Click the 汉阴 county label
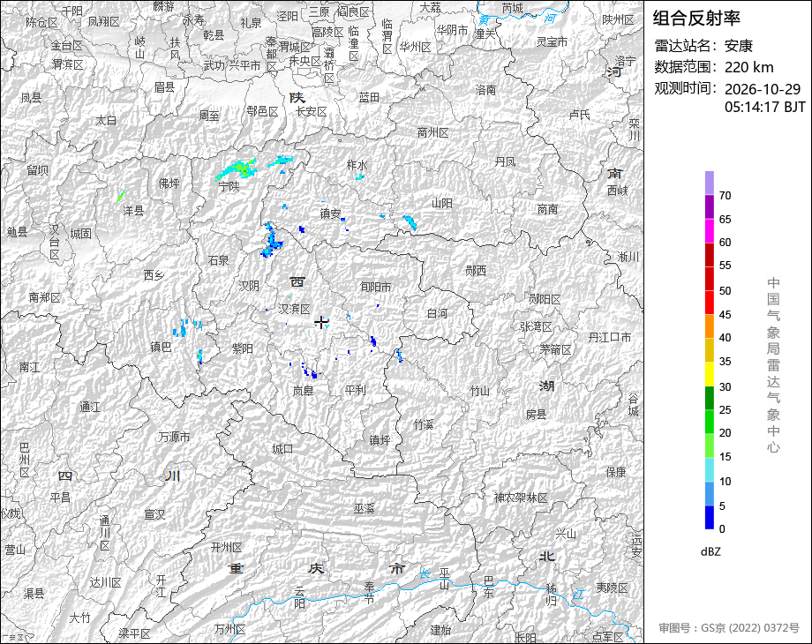Viewport: 812px width, 644px height. 249,286
